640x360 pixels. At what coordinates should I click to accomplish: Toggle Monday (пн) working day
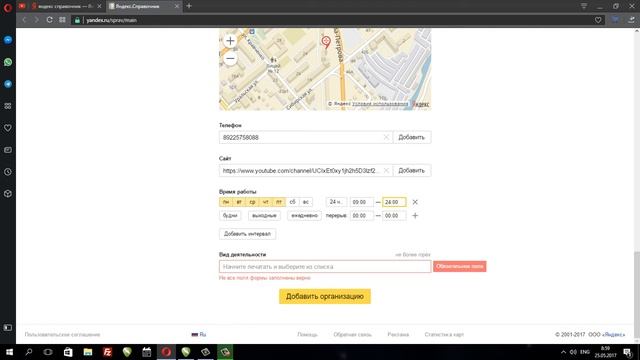click(226, 202)
